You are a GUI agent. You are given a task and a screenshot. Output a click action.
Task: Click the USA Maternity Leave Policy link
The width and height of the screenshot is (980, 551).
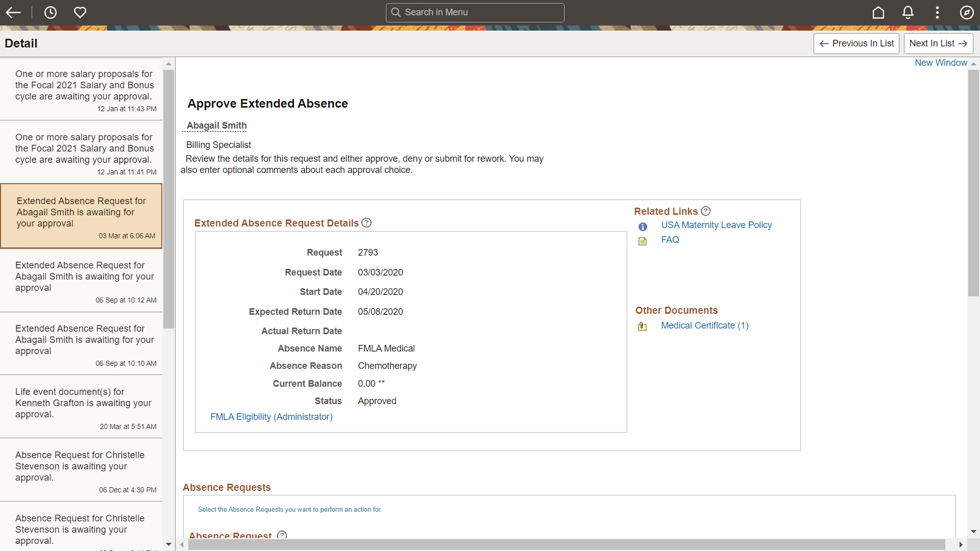716,224
